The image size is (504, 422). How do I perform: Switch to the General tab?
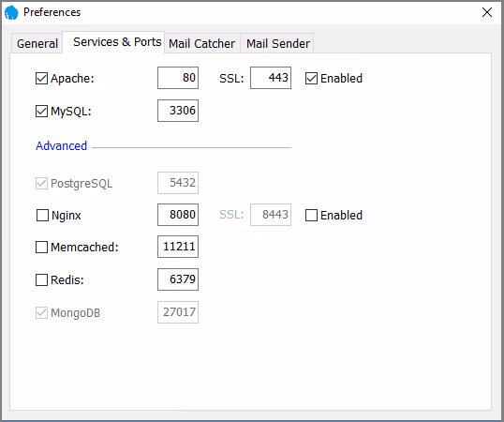click(37, 43)
